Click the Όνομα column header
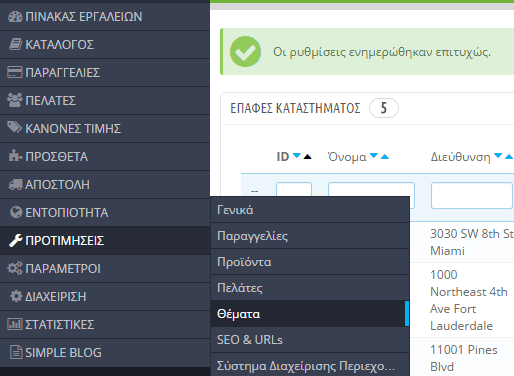The image size is (514, 376). click(x=347, y=157)
